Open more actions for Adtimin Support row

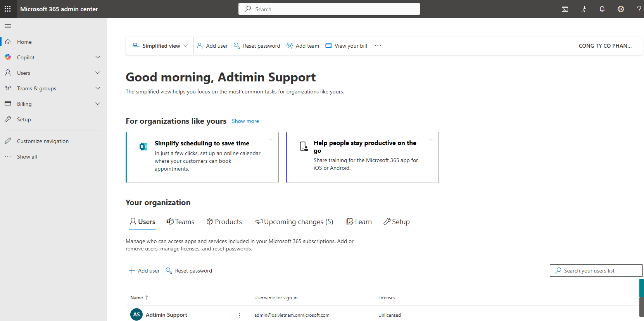240,315
